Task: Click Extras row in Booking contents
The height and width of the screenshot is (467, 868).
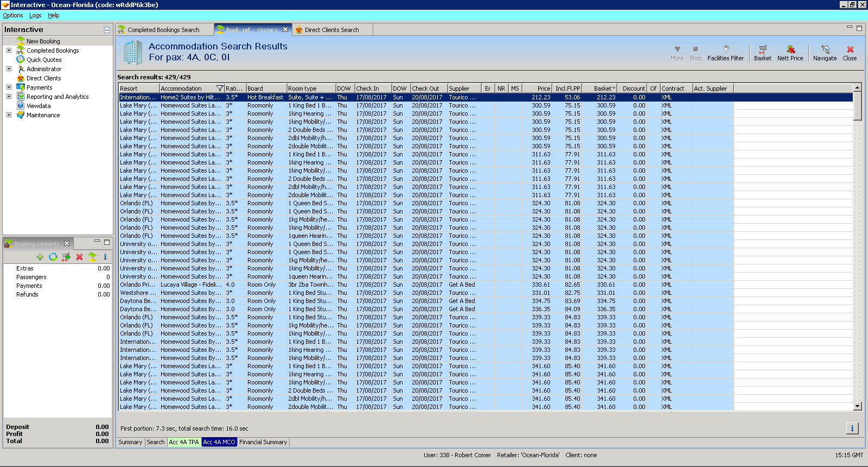Action: click(58, 268)
